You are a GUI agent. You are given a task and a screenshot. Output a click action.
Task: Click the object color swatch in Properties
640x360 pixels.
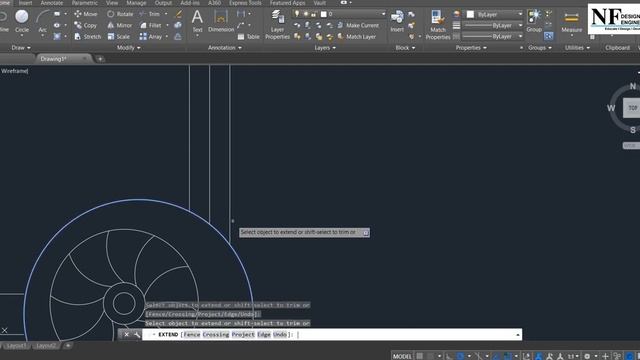click(471, 14)
